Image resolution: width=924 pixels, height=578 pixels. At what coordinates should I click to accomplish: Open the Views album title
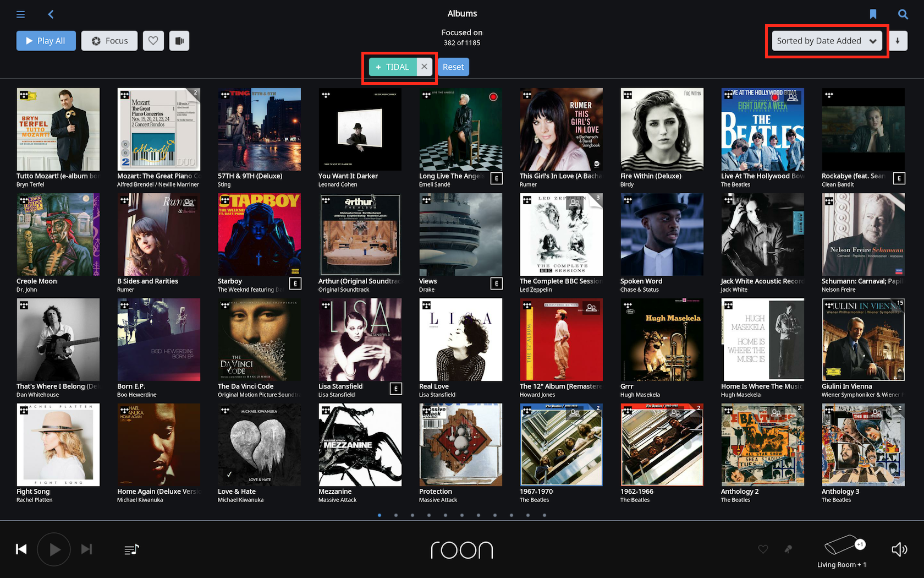coord(428,281)
